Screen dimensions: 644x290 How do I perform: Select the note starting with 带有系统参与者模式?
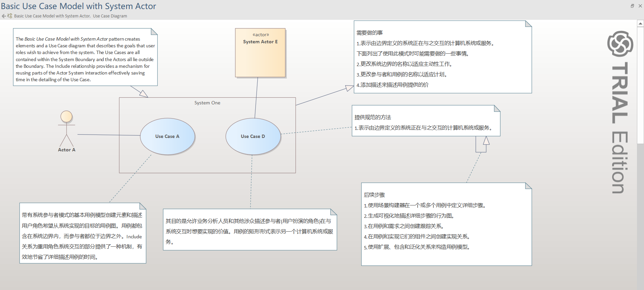pyautogui.click(x=83, y=233)
